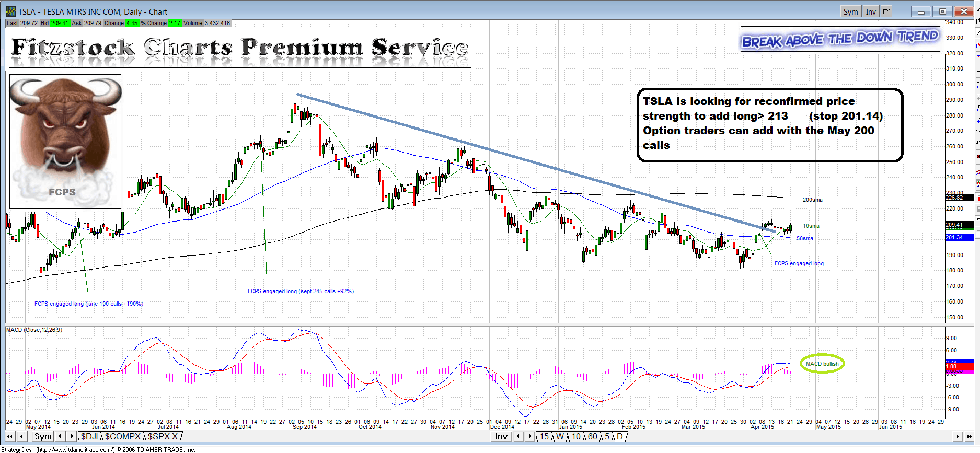Screen dimensions: 980x453
Task: Switch to the $DJI tab
Action: (x=89, y=436)
